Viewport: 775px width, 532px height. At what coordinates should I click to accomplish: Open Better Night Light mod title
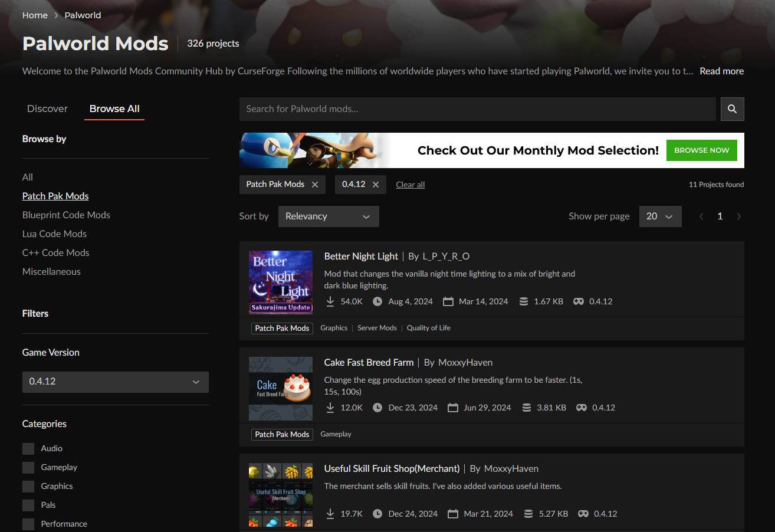point(361,256)
